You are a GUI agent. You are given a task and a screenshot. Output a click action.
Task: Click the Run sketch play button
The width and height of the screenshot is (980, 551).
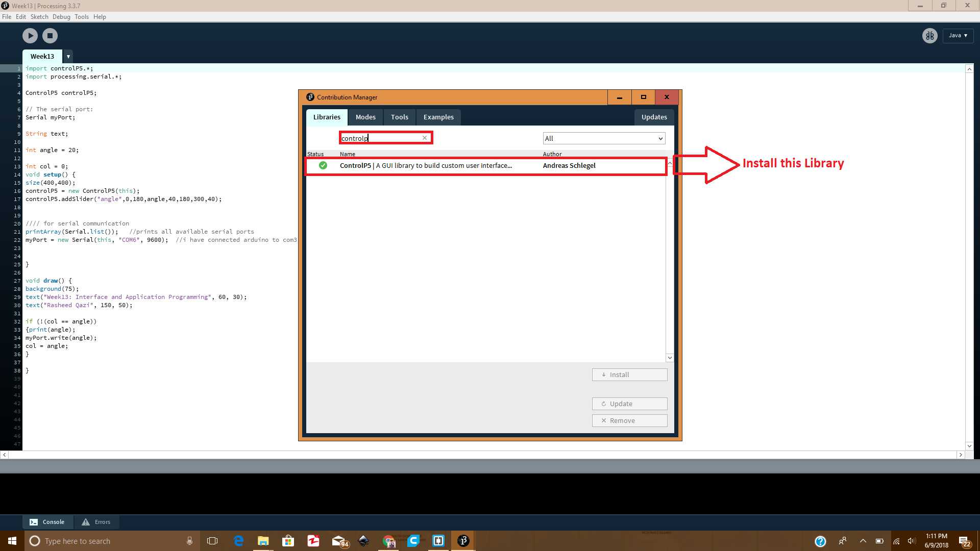point(30,36)
